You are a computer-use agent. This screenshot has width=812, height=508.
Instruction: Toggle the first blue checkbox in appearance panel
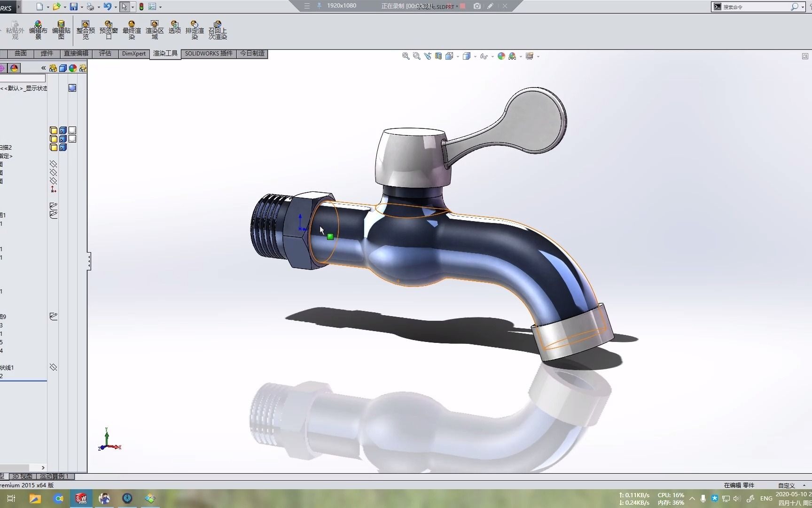62,130
